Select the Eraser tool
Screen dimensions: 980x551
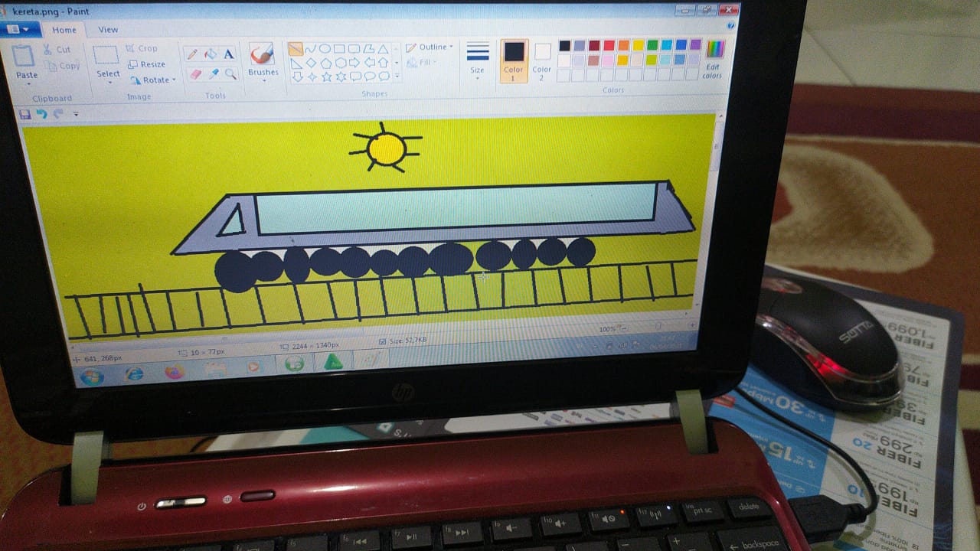pos(194,74)
